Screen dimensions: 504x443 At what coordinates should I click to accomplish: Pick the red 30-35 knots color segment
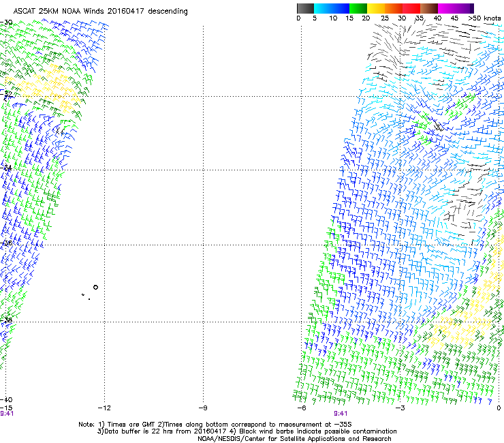[x=411, y=8]
